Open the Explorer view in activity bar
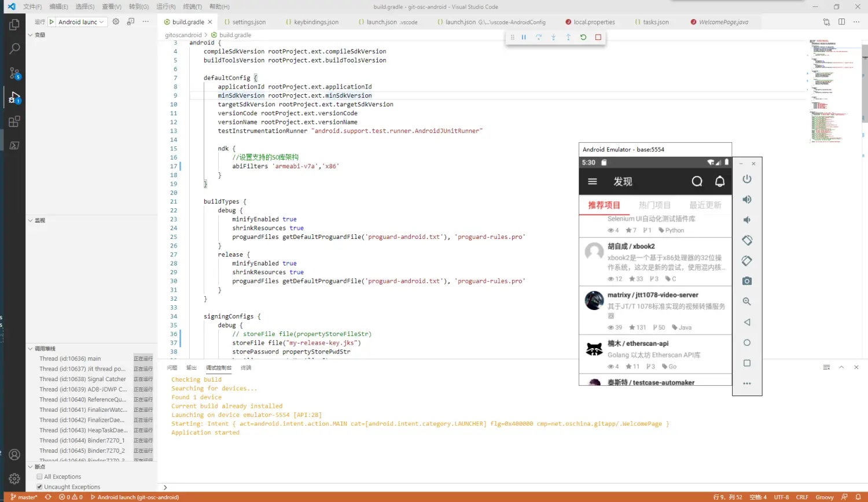Image resolution: width=868 pixels, height=502 pixels. [x=14, y=25]
